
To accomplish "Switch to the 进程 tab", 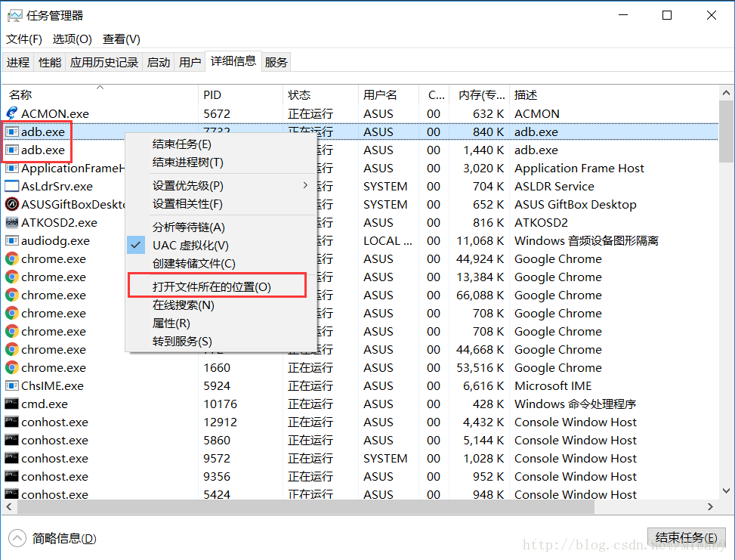I will click(x=18, y=62).
